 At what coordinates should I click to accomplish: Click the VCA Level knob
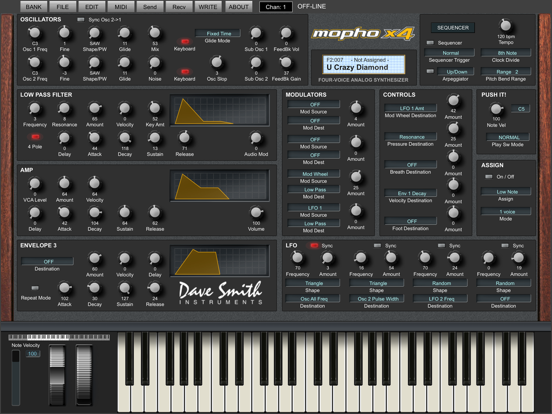pos(34,183)
